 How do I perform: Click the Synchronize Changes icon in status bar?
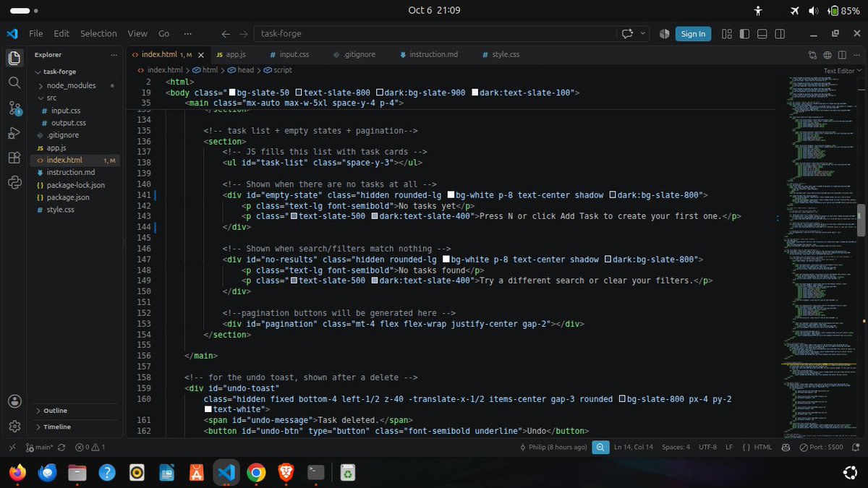[61, 447]
